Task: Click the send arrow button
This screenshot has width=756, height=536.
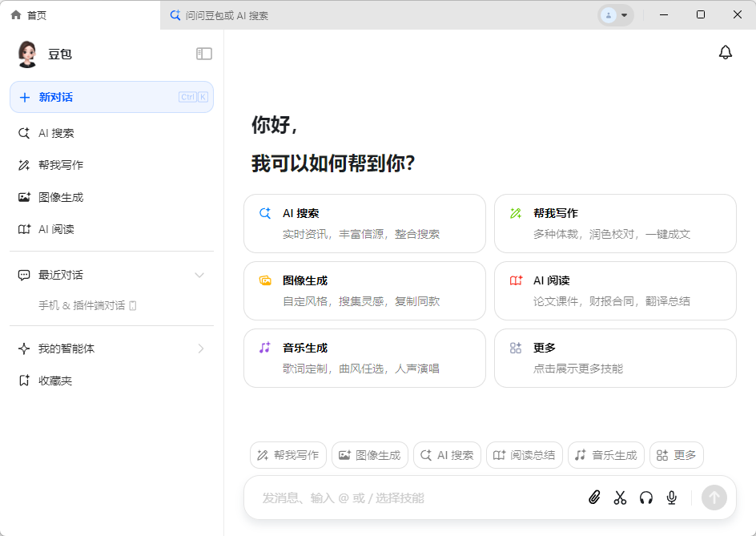Action: pos(714,498)
